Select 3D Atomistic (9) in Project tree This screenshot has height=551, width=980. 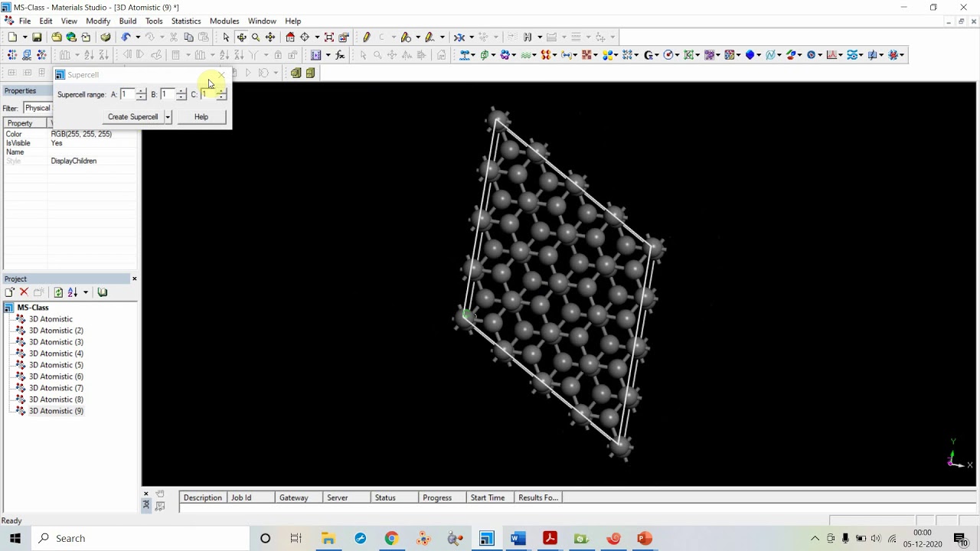tap(56, 411)
